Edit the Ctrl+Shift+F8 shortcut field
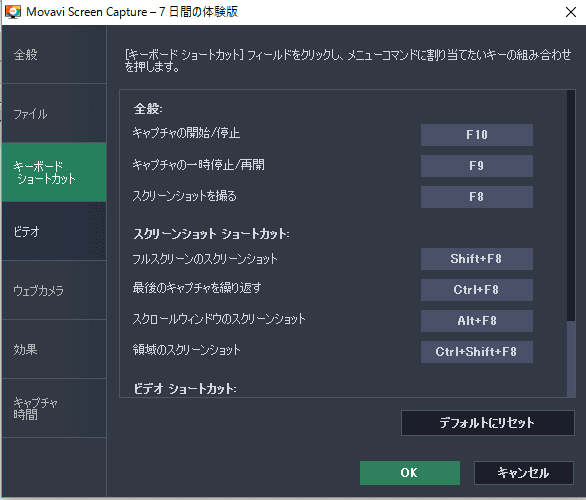 [x=476, y=352]
